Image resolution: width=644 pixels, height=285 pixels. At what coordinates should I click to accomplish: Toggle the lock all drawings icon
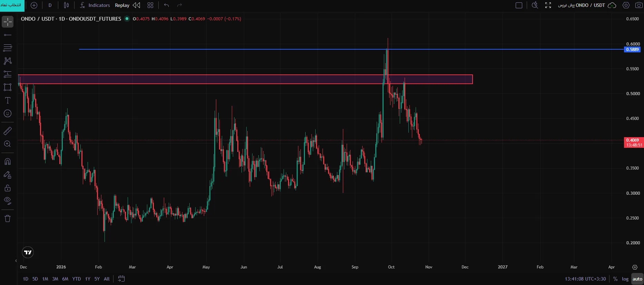8,188
